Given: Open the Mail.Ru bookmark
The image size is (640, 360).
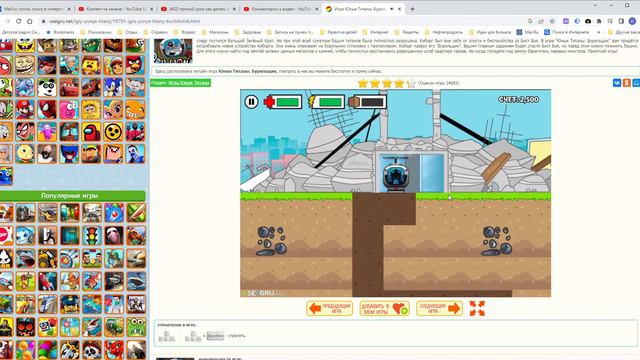Looking at the screenshot, I should click(x=527, y=32).
